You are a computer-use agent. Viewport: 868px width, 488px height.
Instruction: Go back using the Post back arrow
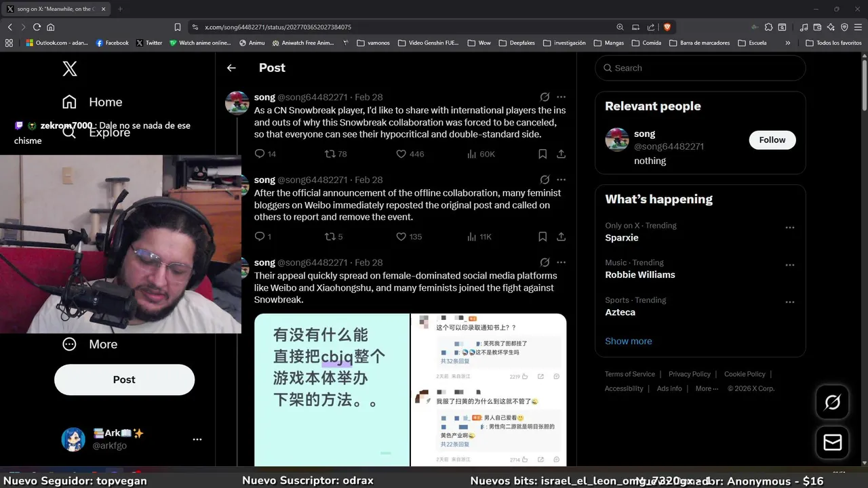click(231, 68)
